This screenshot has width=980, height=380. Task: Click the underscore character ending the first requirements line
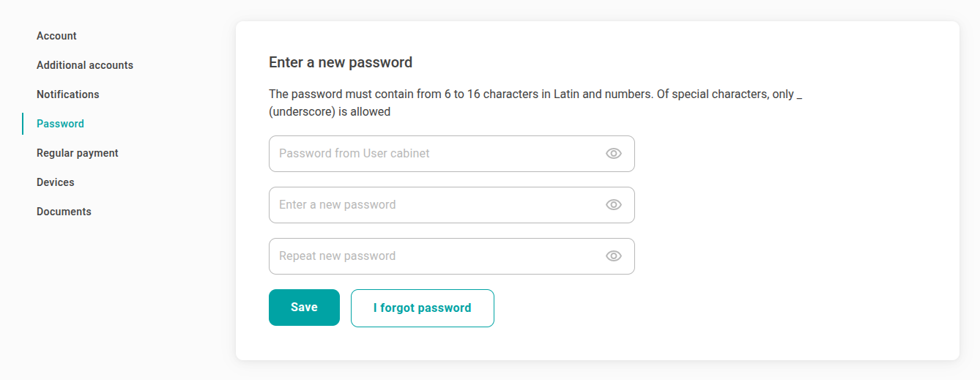[799, 98]
